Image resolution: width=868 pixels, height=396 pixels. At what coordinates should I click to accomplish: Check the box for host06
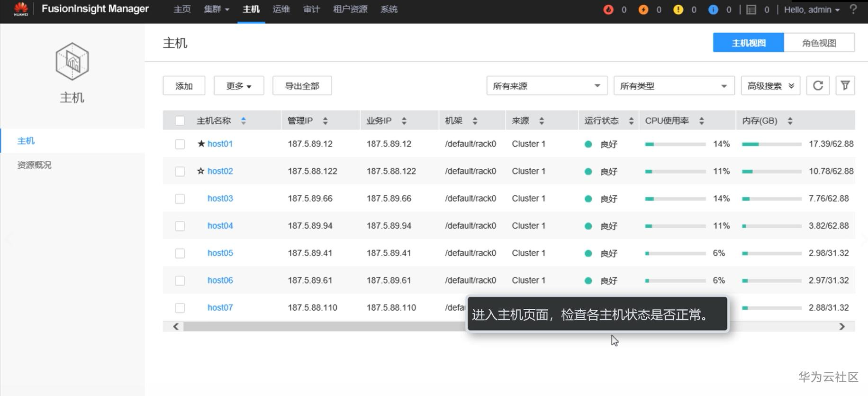click(x=180, y=281)
